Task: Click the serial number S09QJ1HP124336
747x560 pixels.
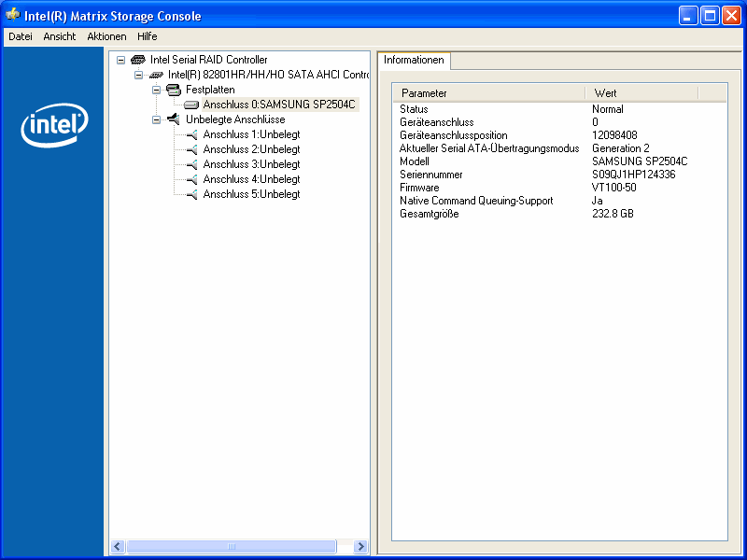Action: click(634, 175)
